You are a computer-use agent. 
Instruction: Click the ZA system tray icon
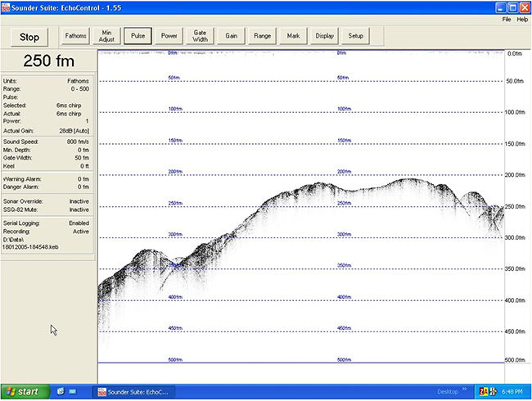coord(483,392)
